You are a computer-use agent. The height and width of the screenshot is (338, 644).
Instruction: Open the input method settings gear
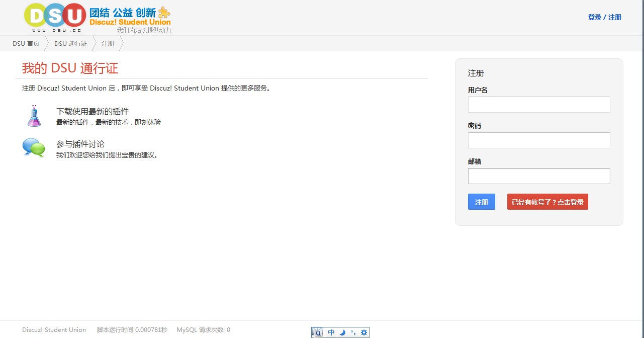click(363, 332)
